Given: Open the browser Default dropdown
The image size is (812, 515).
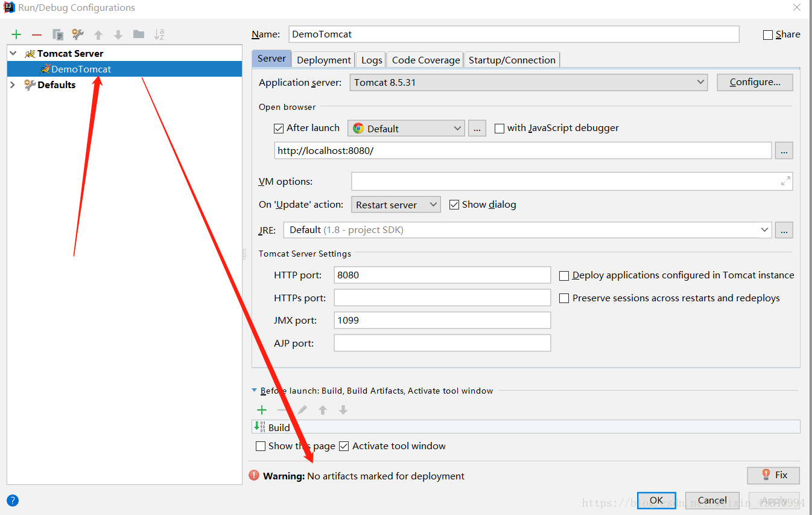Looking at the screenshot, I should [406, 129].
